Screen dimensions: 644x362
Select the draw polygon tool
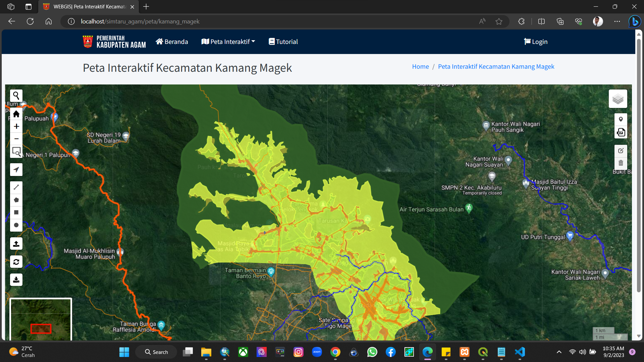16,200
